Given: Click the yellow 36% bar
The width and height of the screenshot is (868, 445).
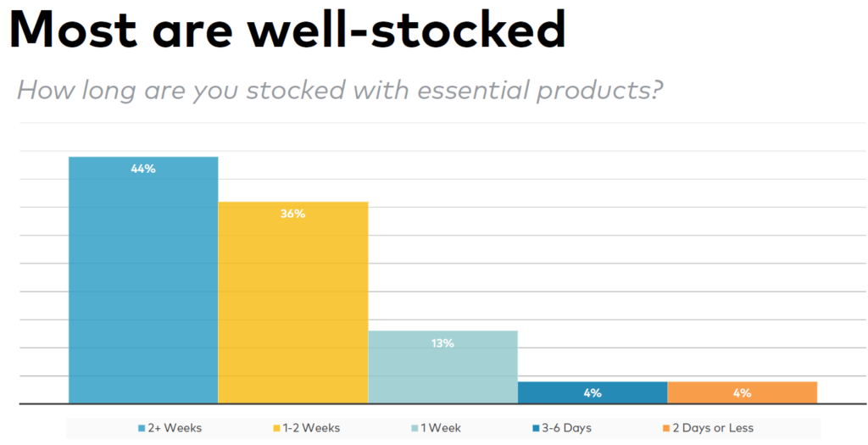Looking at the screenshot, I should (x=292, y=303).
